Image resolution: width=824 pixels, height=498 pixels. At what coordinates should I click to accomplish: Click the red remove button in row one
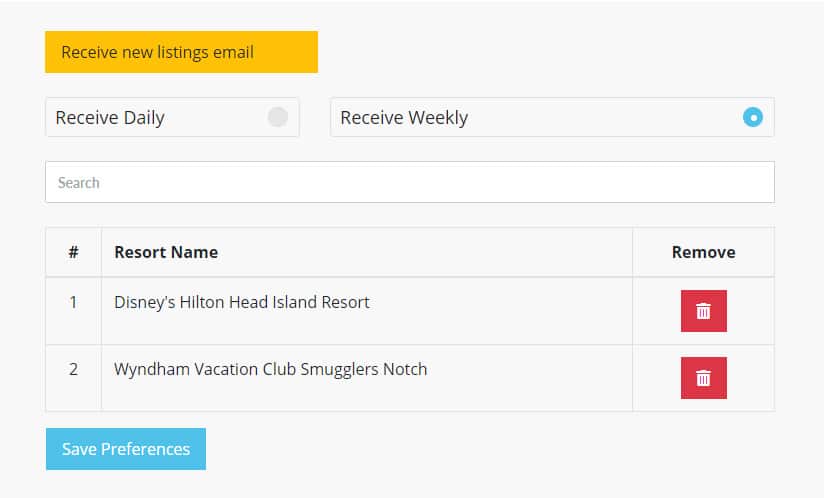(704, 311)
